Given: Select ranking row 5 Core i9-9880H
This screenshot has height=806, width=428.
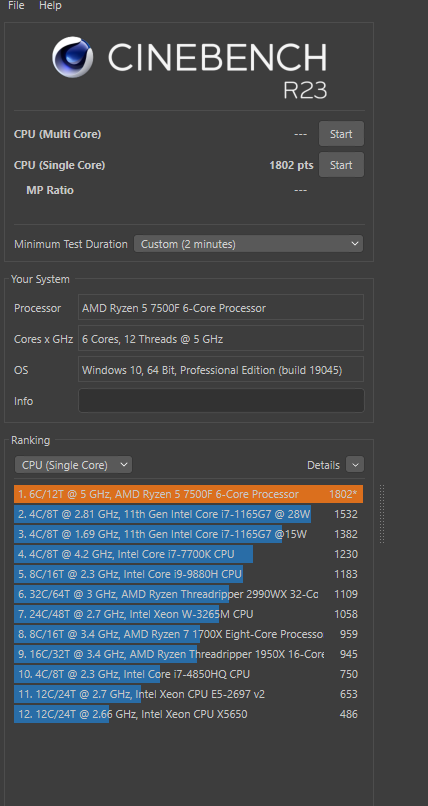Looking at the screenshot, I should pyautogui.click(x=189, y=574).
